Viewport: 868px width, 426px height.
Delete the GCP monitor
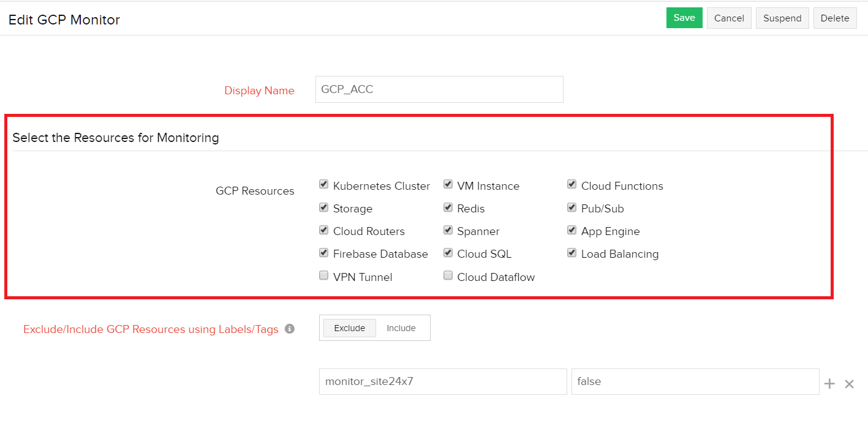(835, 18)
